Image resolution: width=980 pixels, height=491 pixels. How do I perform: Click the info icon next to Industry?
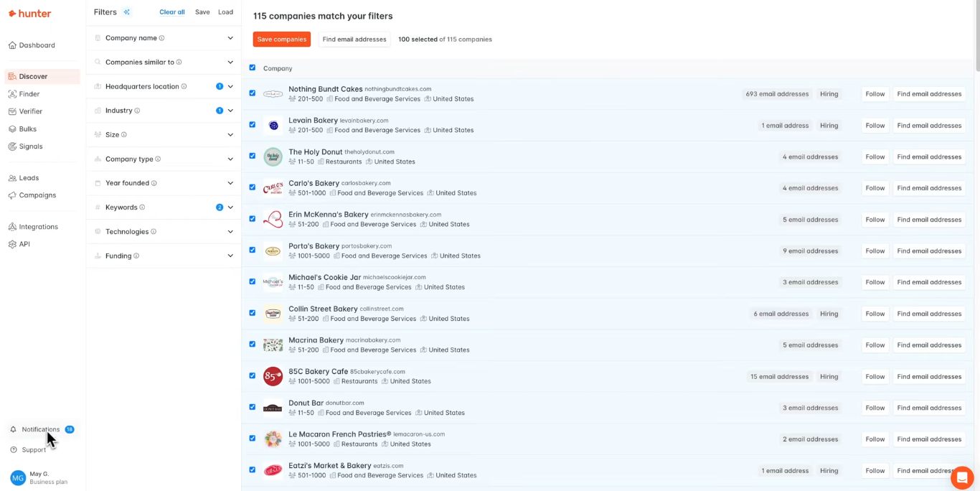click(x=137, y=111)
